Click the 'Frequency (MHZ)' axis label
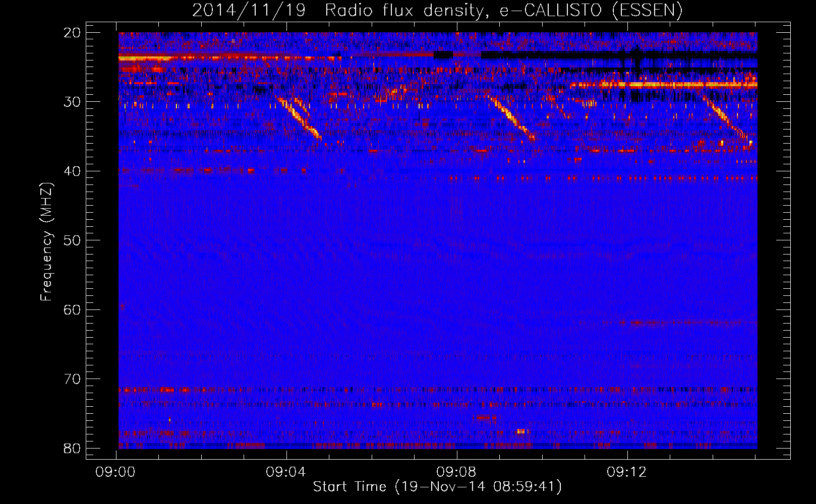816x504 pixels. click(46, 242)
